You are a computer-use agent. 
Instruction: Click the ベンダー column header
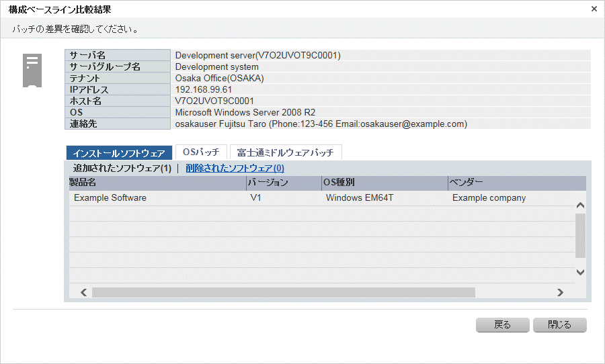click(x=515, y=183)
